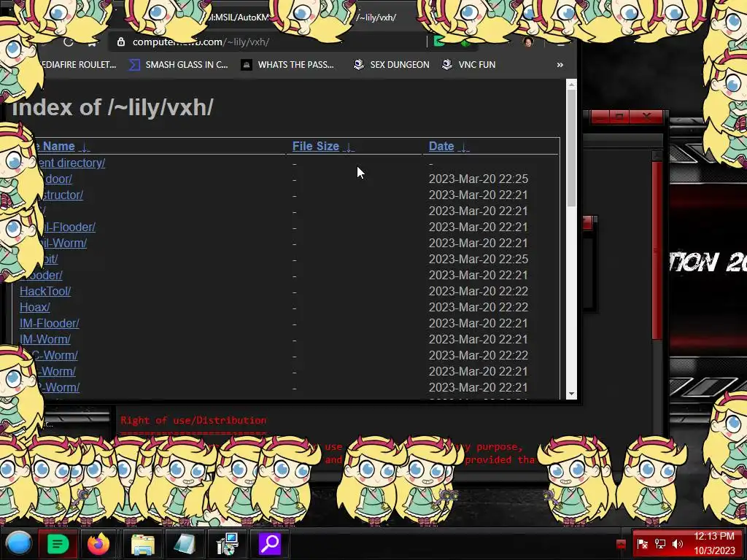Open the browser profile avatar

[528, 42]
